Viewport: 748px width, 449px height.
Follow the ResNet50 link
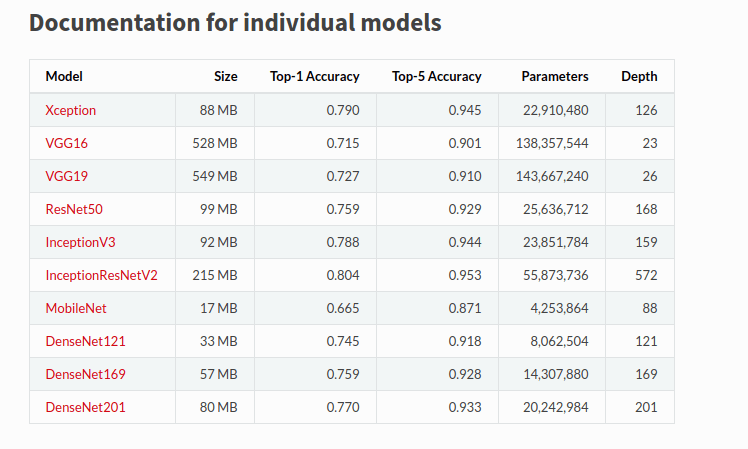click(74, 209)
